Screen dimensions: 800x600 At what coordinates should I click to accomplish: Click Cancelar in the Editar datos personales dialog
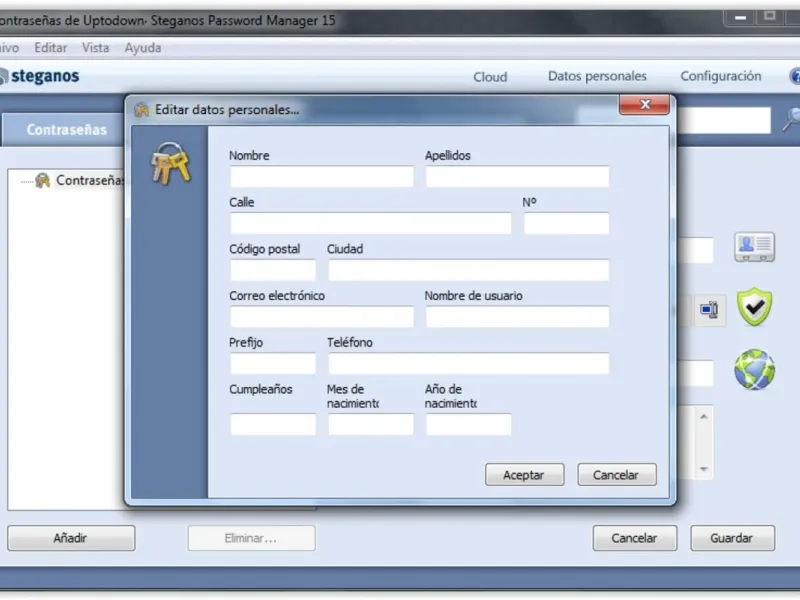pos(616,475)
